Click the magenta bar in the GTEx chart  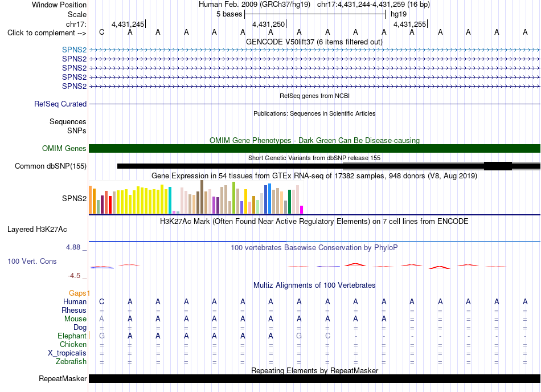click(x=302, y=210)
